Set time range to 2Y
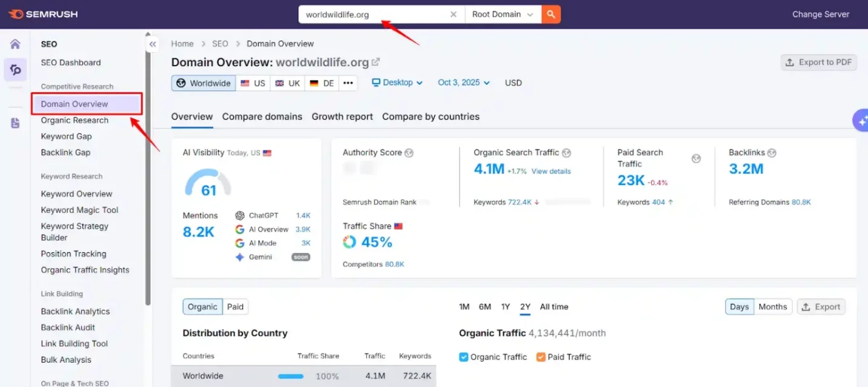Viewport: 868px width, 387px height. (525, 307)
